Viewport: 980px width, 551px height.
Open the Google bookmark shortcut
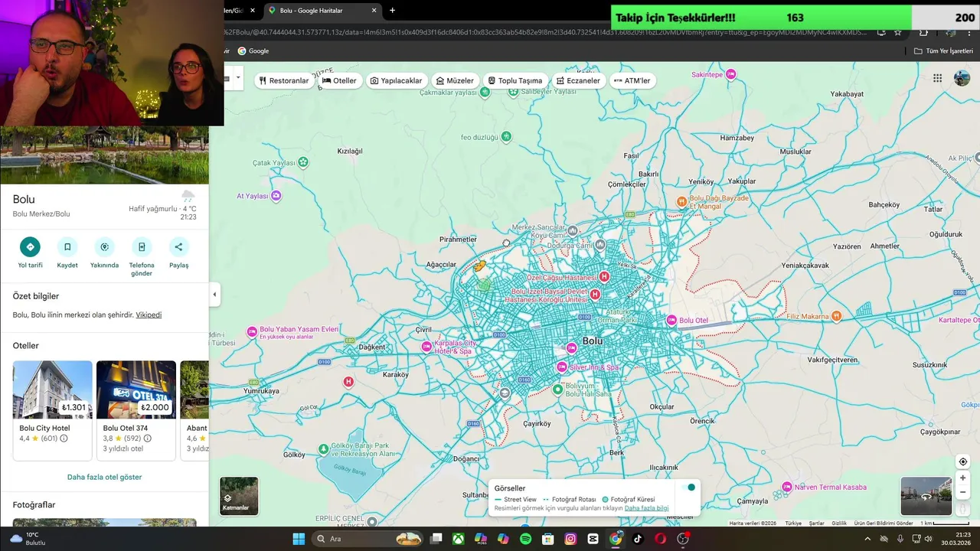pos(253,51)
